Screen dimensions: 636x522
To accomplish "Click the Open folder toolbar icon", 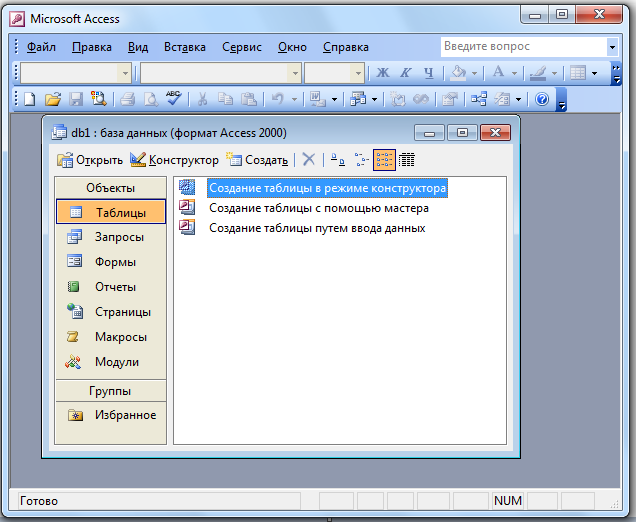I will [x=53, y=99].
